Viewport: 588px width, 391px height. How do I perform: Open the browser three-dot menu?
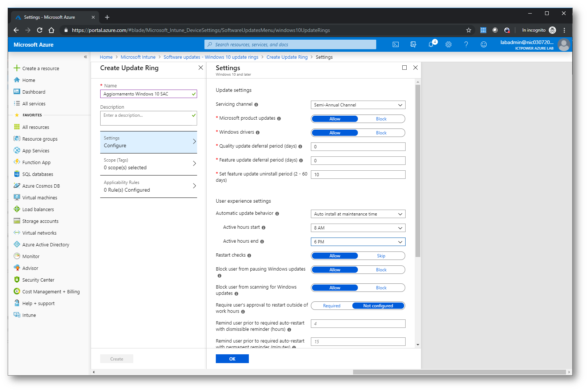(565, 30)
